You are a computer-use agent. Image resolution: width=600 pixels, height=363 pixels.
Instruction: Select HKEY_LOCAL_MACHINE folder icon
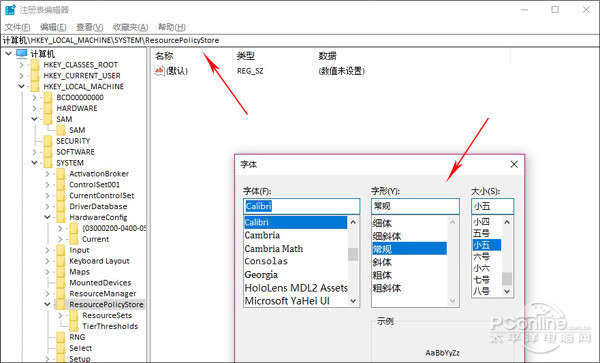click(x=35, y=86)
